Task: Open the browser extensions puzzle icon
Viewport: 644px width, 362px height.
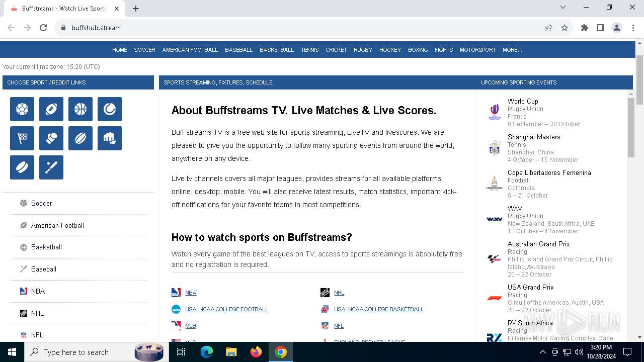Action: tap(585, 28)
